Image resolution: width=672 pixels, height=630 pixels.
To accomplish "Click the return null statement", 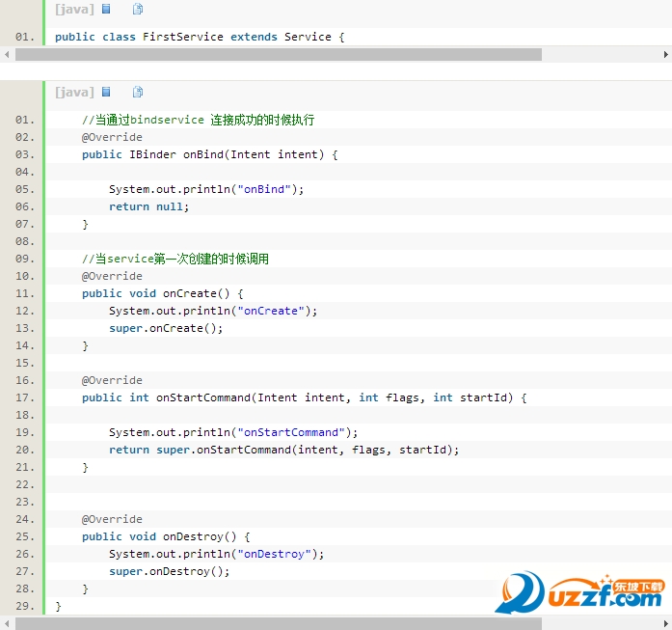I will click(148, 206).
